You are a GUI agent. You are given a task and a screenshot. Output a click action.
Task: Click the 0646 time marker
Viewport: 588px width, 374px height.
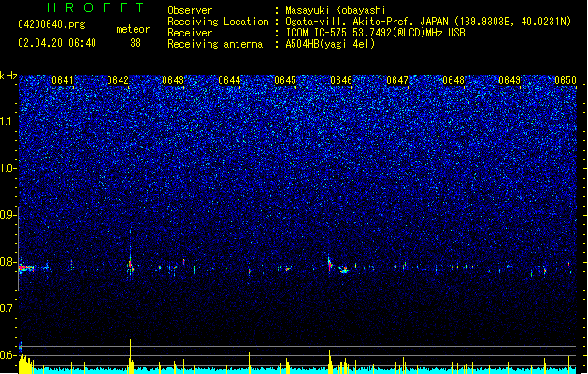[x=341, y=80]
